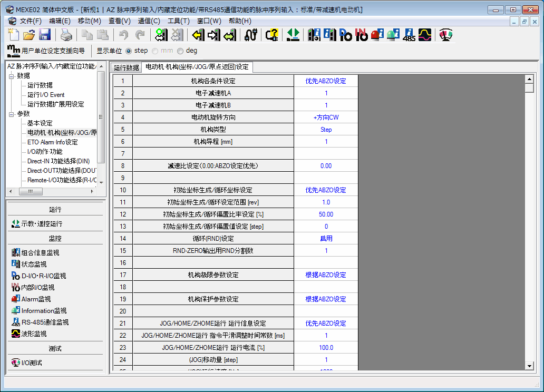Select the mm display unit radio button

pos(154,51)
